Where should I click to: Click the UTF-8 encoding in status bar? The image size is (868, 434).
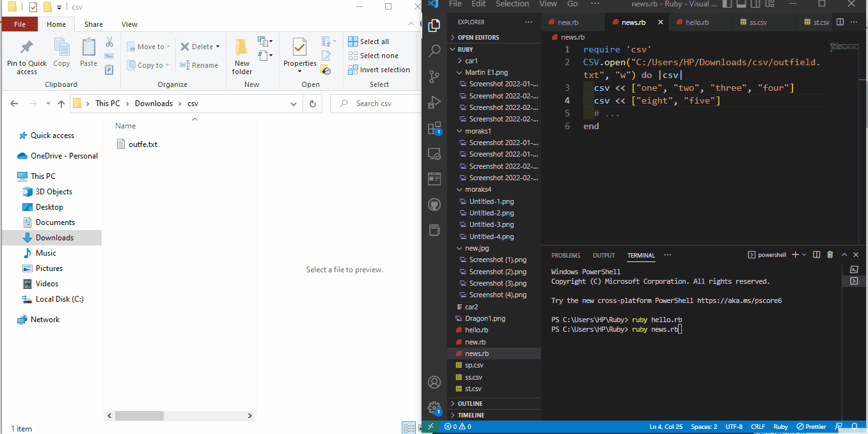pos(734,426)
